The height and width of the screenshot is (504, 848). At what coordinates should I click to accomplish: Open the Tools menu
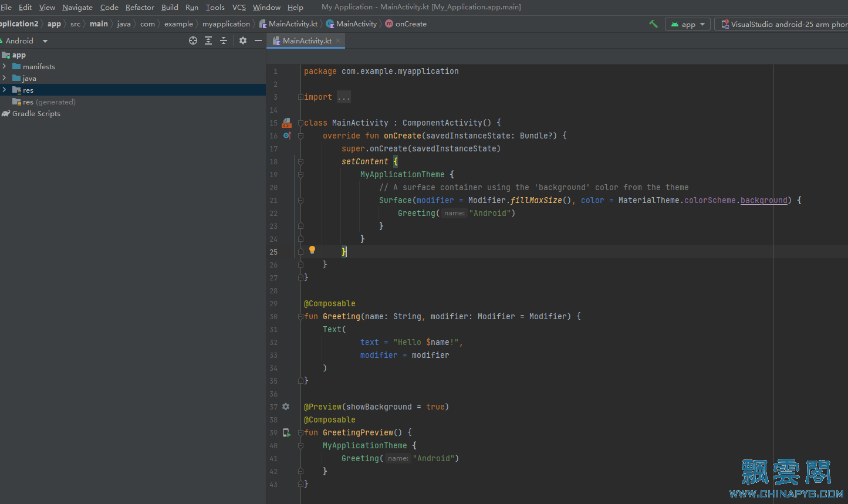[x=215, y=7]
